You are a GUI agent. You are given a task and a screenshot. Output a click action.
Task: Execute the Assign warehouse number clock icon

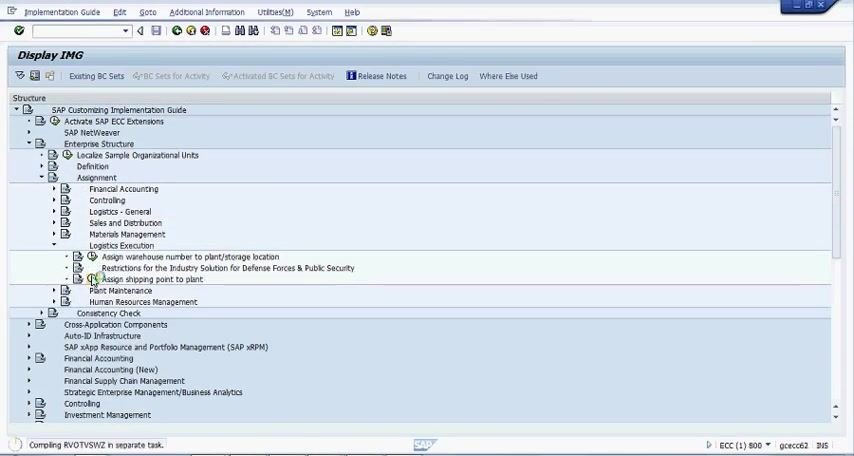[x=92, y=256]
